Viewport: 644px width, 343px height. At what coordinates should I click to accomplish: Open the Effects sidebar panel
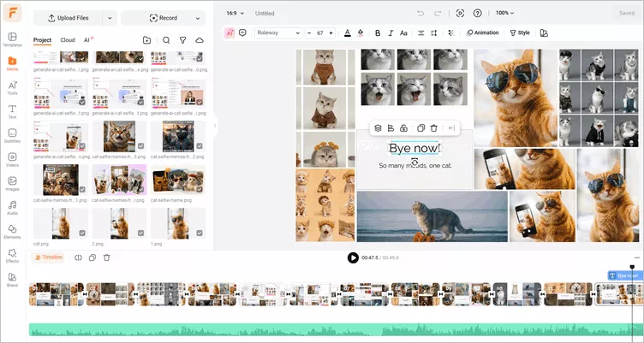click(12, 256)
